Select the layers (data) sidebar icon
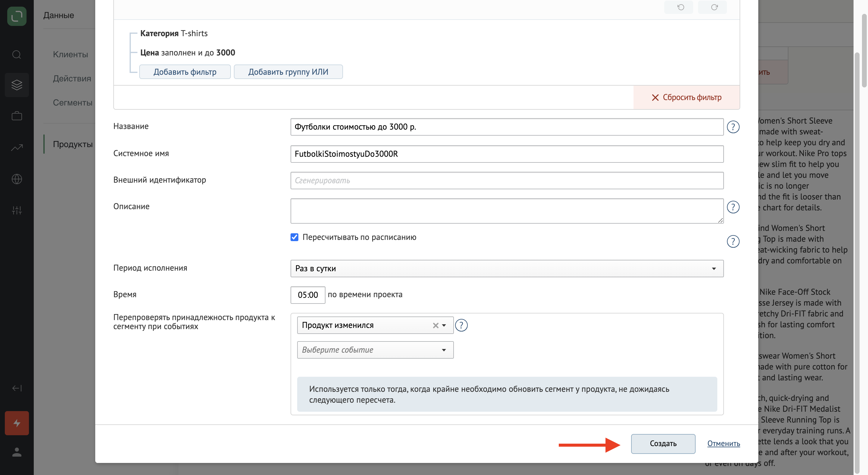Image resolution: width=868 pixels, height=475 pixels. tap(17, 85)
